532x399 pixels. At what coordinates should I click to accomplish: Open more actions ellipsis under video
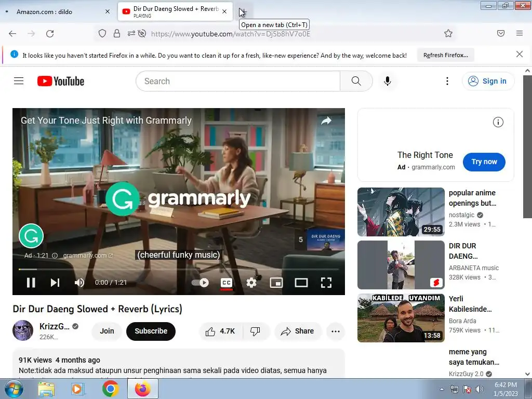(336, 331)
